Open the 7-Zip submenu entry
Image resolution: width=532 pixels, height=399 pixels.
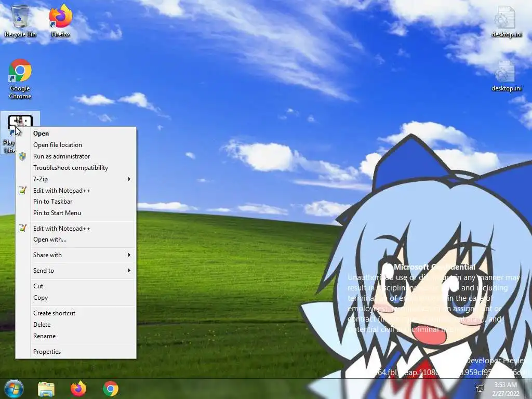[x=76, y=179]
